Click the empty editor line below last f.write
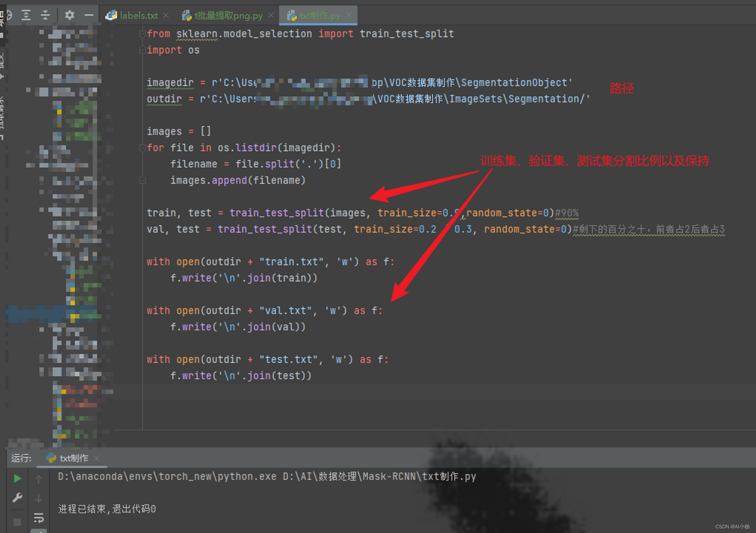Viewport: 756px width, 533px height. tap(435, 392)
